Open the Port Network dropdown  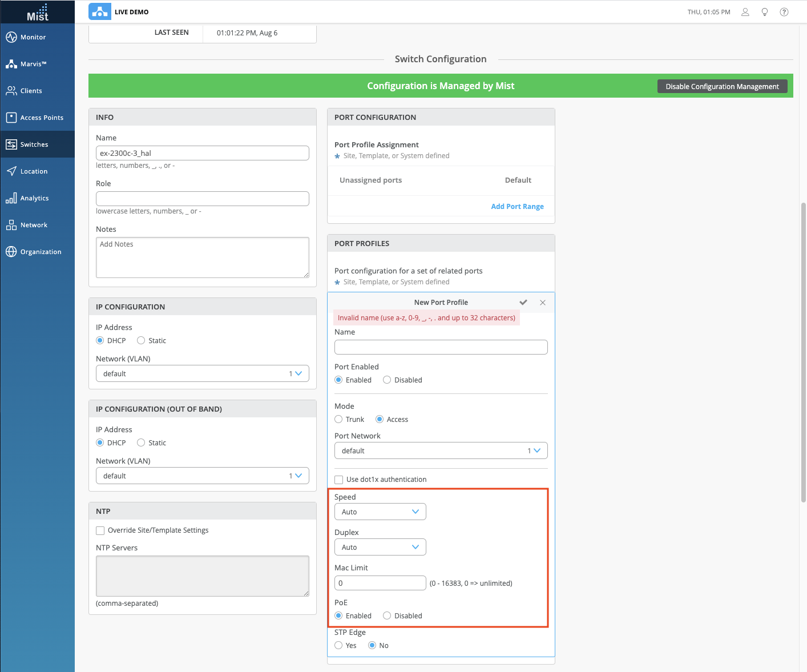tap(441, 451)
